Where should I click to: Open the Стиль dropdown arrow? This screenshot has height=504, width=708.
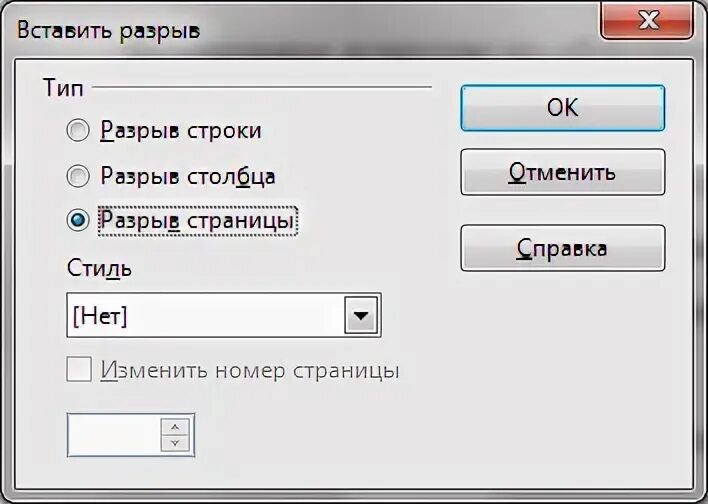tap(361, 315)
